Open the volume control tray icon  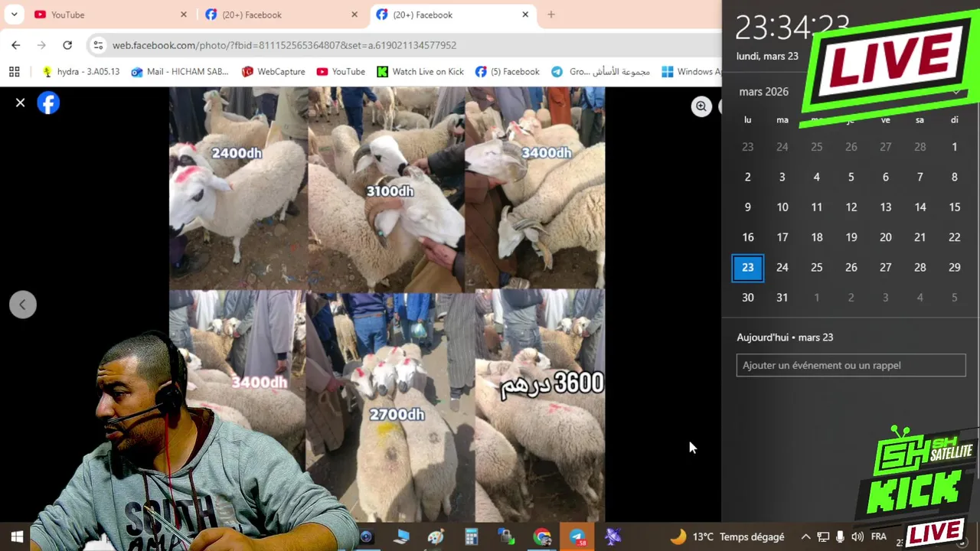tap(857, 536)
